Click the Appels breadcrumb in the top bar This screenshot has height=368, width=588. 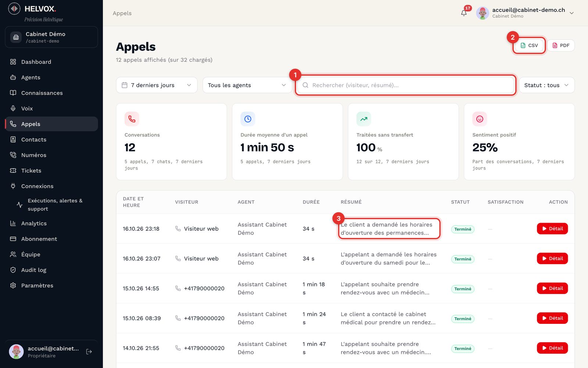tap(122, 13)
